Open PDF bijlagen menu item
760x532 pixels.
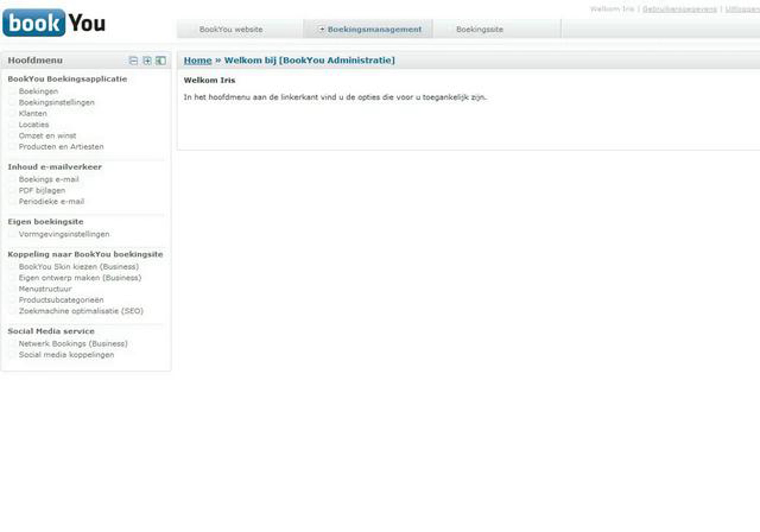(42, 190)
